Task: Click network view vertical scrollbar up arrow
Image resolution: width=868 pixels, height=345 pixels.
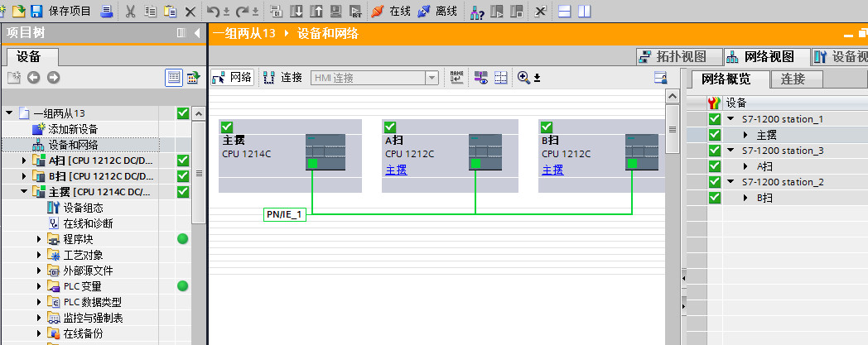Action: click(x=672, y=97)
